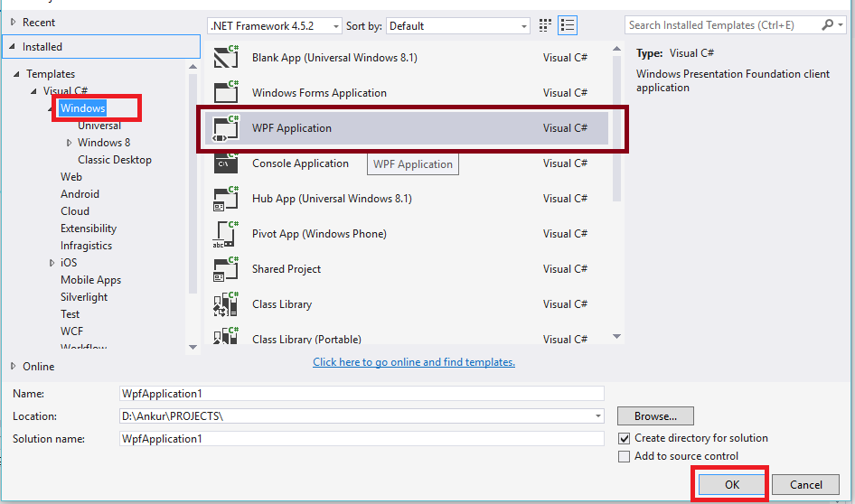Click the Blank App template icon
Screen dimensions: 855x504
point(225,58)
